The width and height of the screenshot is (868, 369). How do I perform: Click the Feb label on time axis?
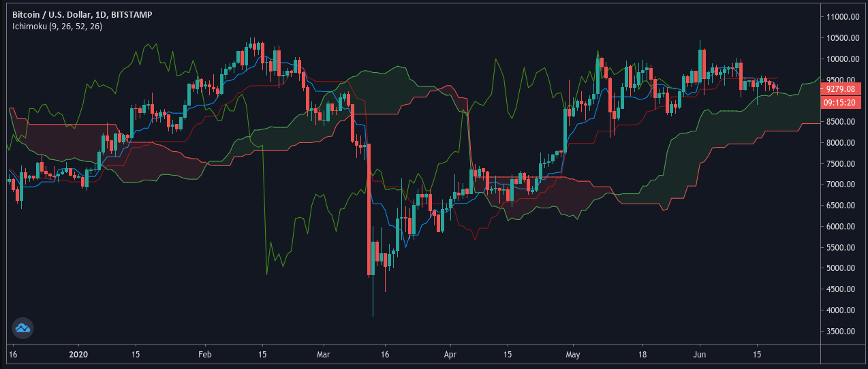click(x=204, y=355)
